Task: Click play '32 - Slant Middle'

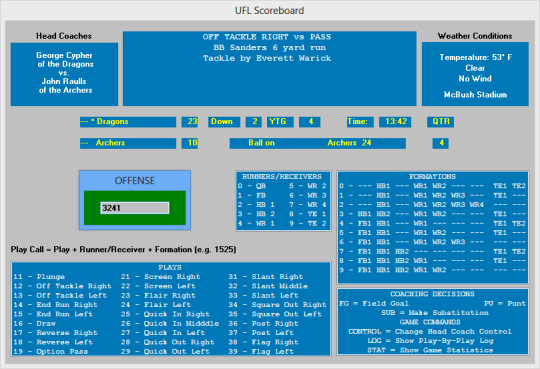Action: pyautogui.click(x=268, y=286)
